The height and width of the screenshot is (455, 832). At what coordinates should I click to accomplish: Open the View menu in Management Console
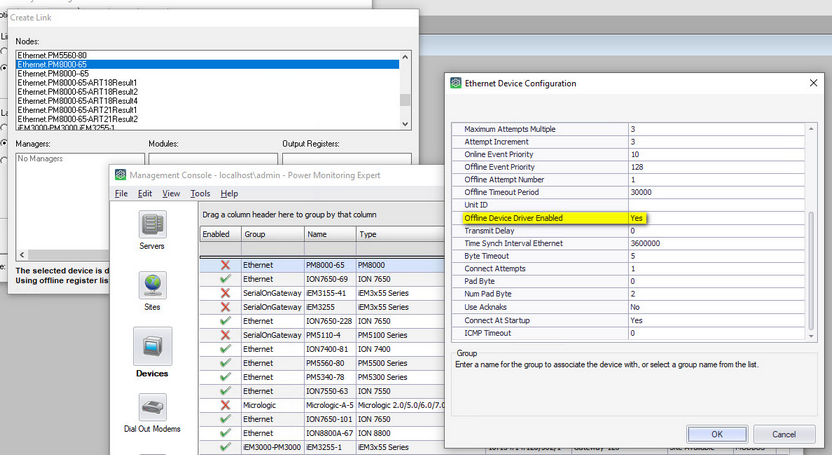coord(171,194)
